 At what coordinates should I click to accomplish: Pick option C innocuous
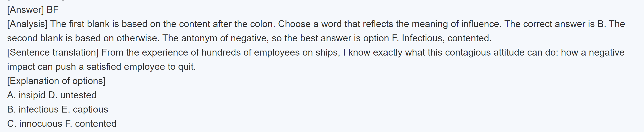pos(35,124)
